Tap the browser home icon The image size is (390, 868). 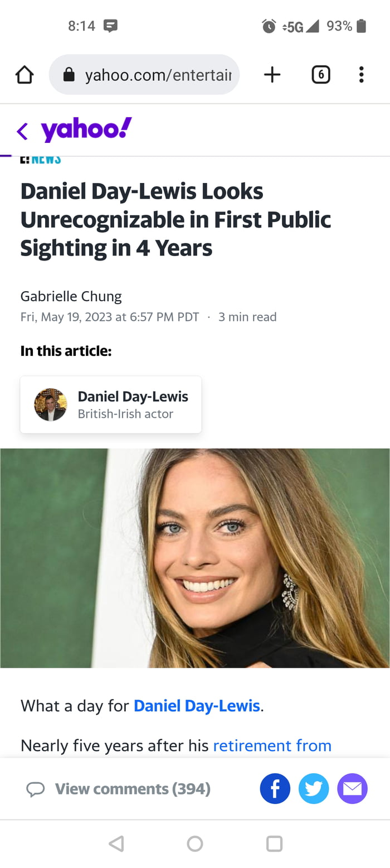coord(25,75)
